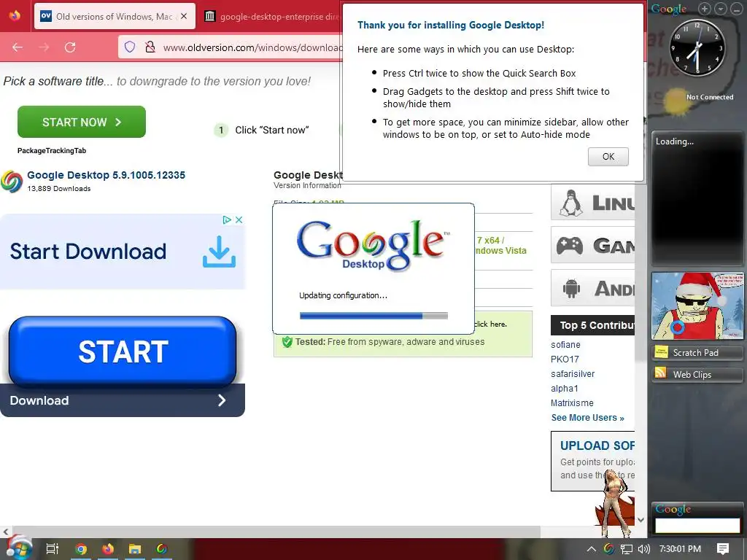Click the Firefox logo icon in title bar

coord(15,16)
